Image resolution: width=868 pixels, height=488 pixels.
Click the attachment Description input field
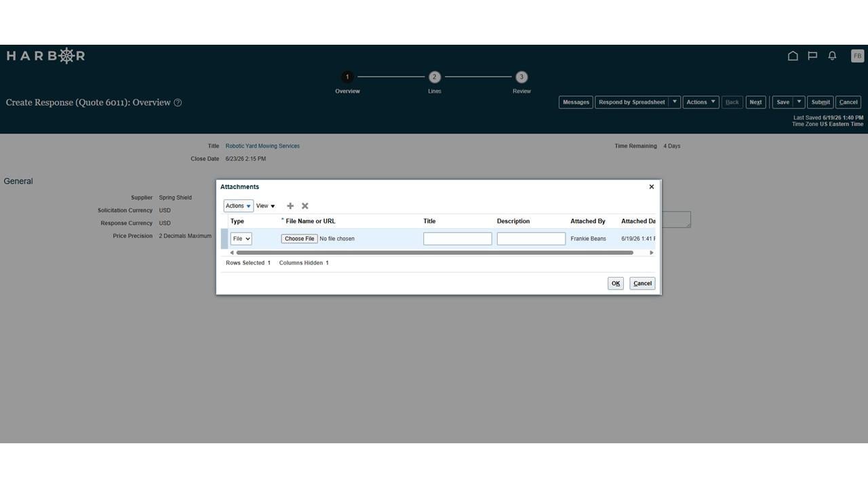tap(531, 239)
